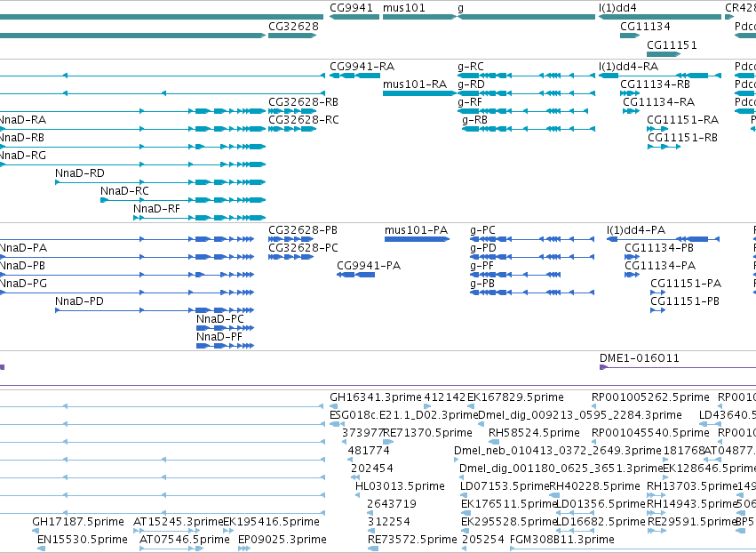Click the g-RD transcript label
The image size is (756, 553).
(x=471, y=84)
